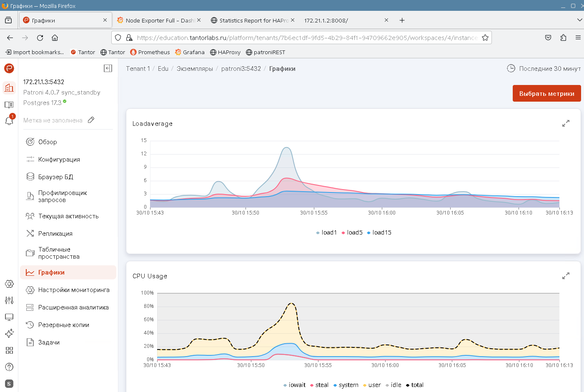Toggle load15 series in chart legend
The image size is (584, 392).
379,232
